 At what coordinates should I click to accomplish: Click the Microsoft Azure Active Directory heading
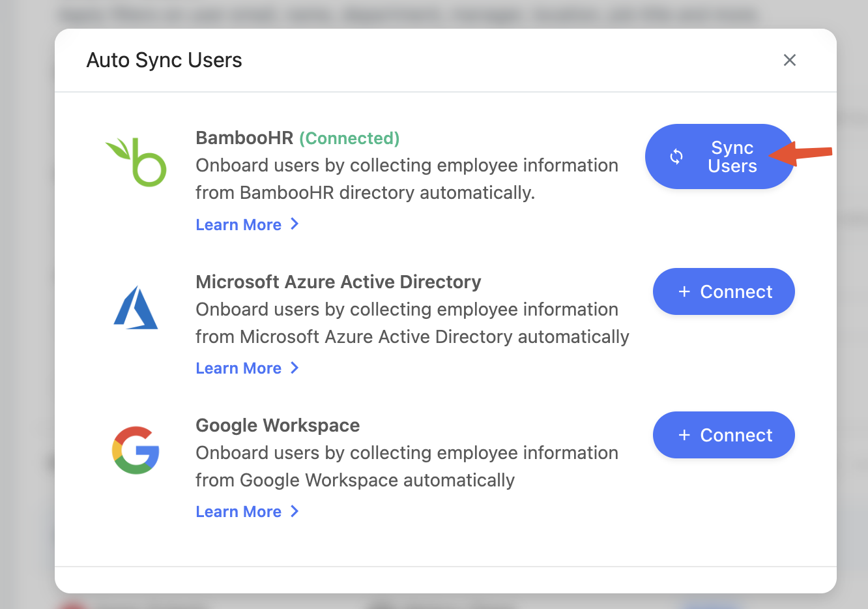[x=338, y=282]
